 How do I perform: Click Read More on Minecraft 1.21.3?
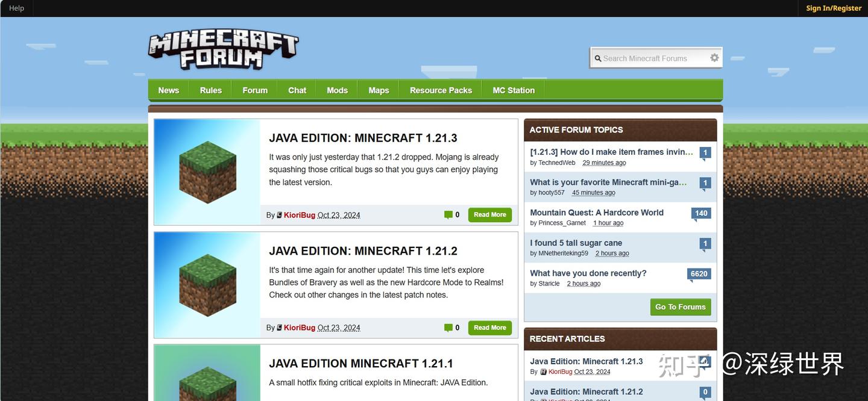point(489,214)
